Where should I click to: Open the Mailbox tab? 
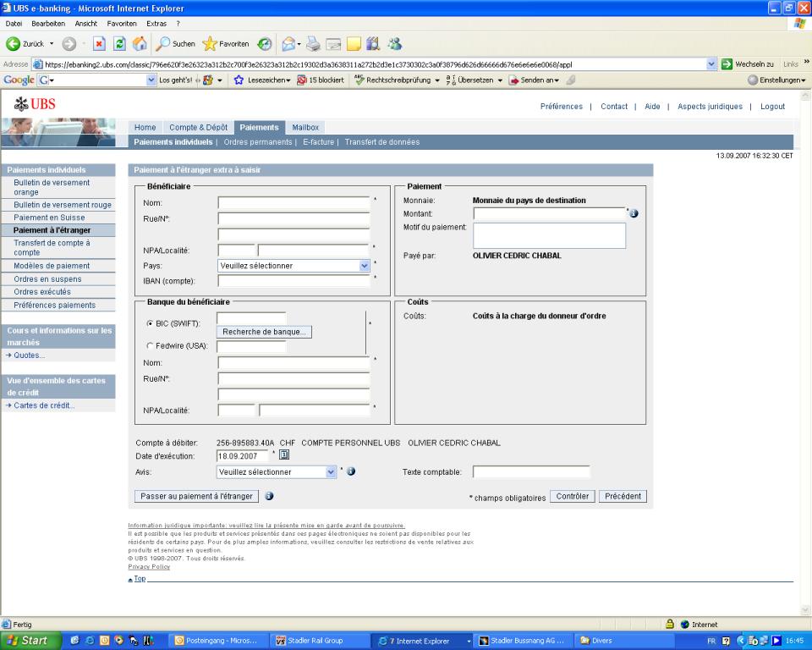point(305,127)
